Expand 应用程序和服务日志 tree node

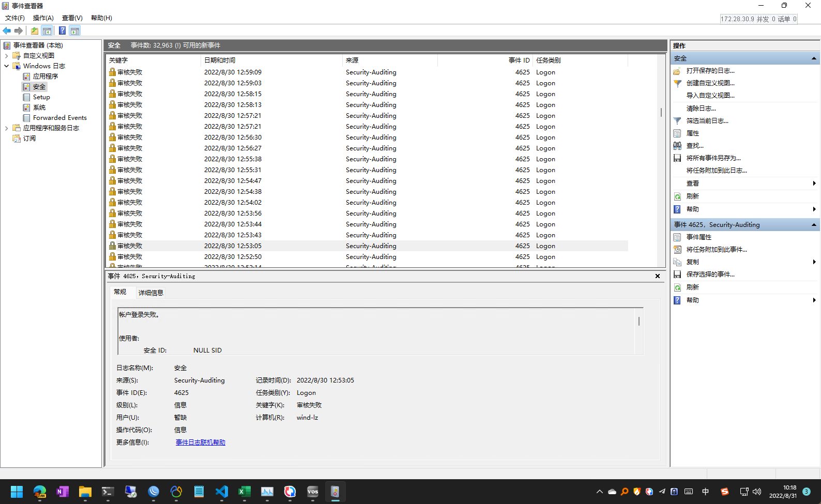pos(6,128)
